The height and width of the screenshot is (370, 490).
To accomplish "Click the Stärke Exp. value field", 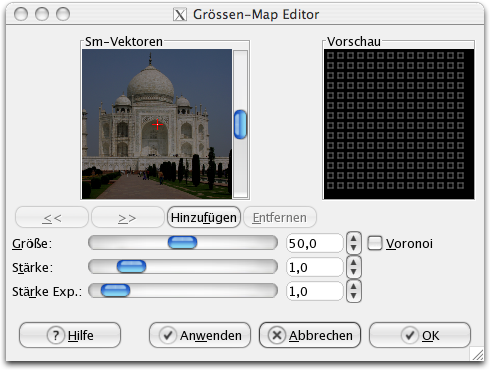I will [x=315, y=291].
